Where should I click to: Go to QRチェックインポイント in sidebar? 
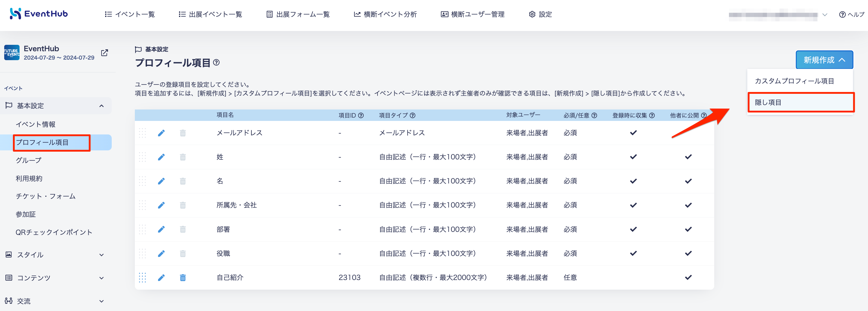coord(54,232)
